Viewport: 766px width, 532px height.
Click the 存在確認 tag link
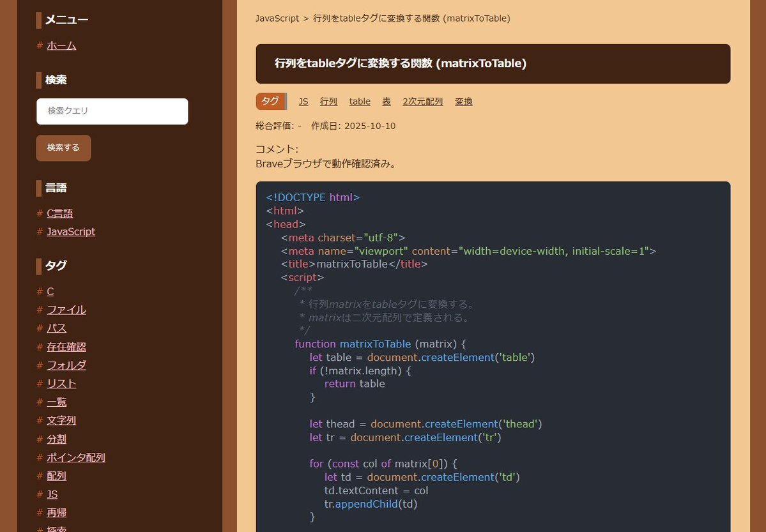pos(66,347)
